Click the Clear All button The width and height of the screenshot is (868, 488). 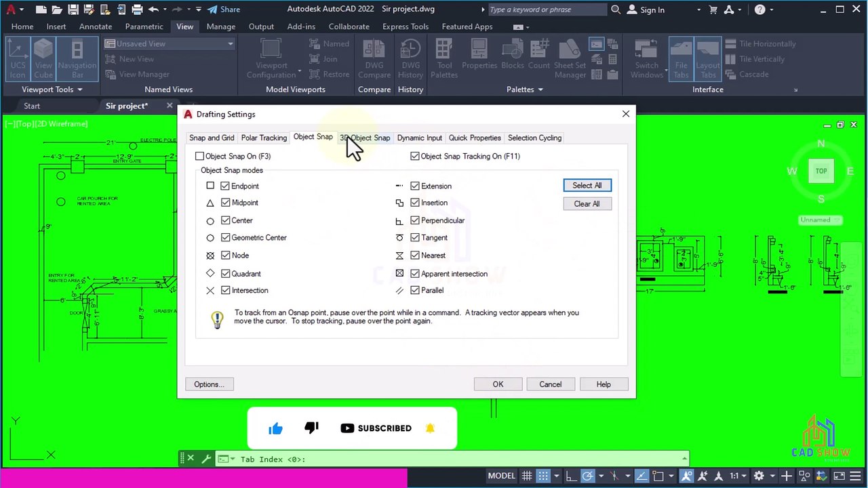click(x=587, y=203)
